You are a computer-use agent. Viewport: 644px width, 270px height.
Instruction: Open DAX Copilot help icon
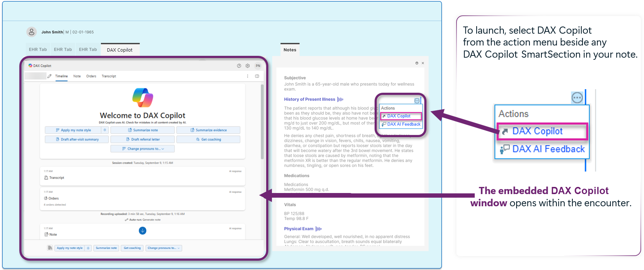coord(239,66)
